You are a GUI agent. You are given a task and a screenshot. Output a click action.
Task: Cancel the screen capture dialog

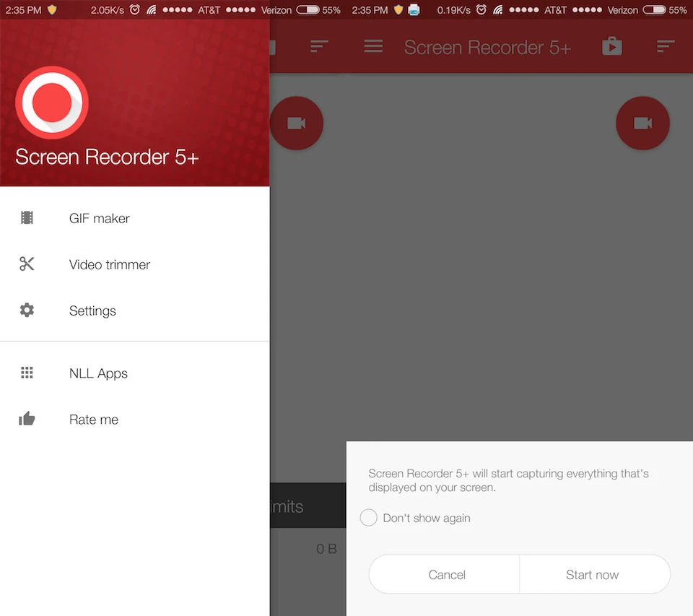pos(446,574)
